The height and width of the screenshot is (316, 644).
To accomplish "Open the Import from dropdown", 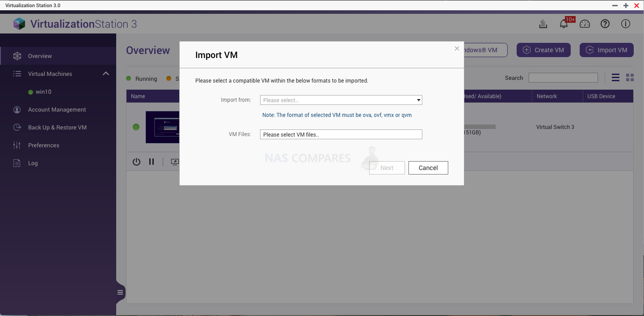I will tap(341, 100).
